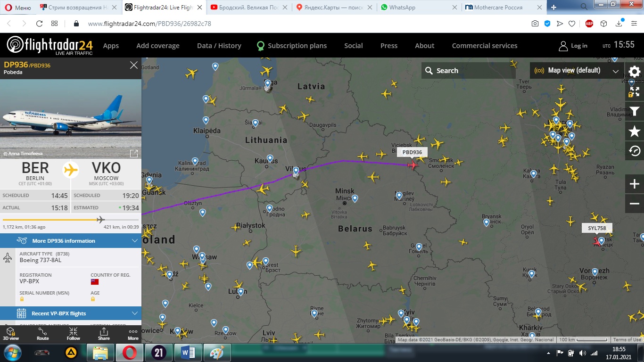Zoom in on the map
Image resolution: width=644 pixels, height=362 pixels.
coord(635,184)
